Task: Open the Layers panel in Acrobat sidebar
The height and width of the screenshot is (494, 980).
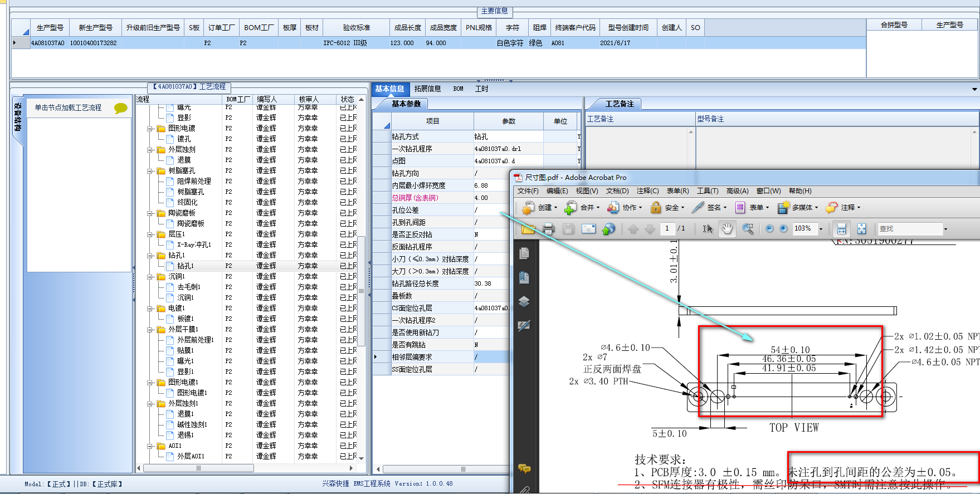Action: pos(524,302)
